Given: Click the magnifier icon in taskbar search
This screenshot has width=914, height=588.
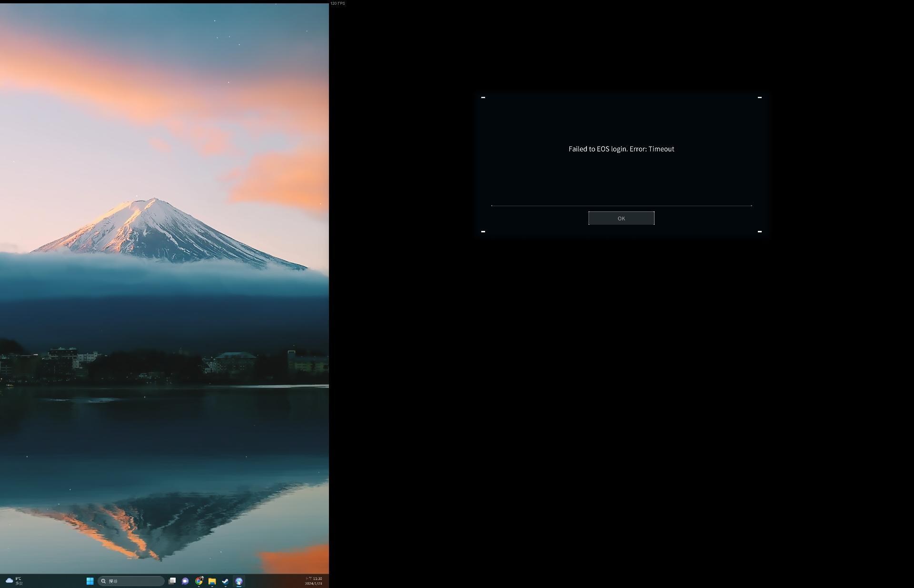Looking at the screenshot, I should (103, 581).
